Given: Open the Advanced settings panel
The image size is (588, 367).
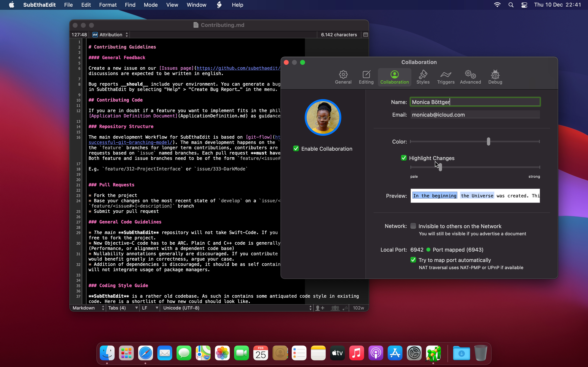Looking at the screenshot, I should [x=470, y=76].
